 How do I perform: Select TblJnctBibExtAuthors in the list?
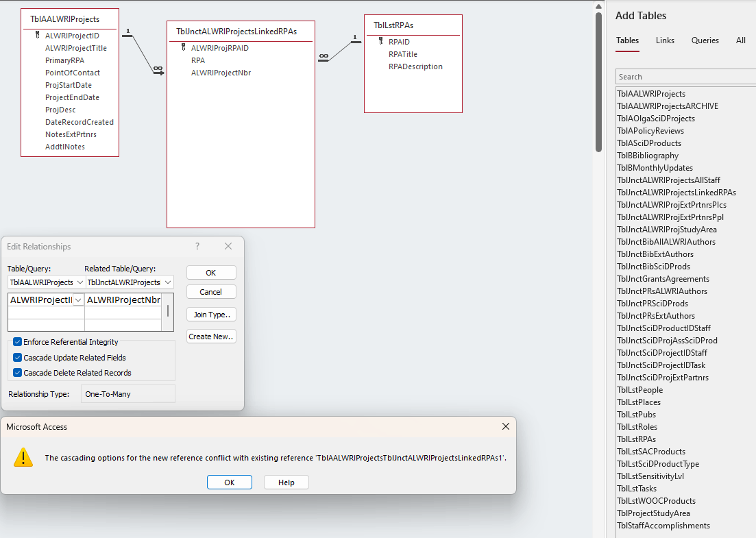(655, 254)
